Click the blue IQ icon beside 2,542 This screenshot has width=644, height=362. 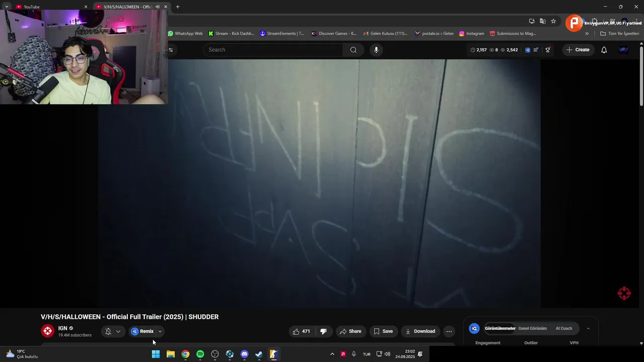[527, 50]
